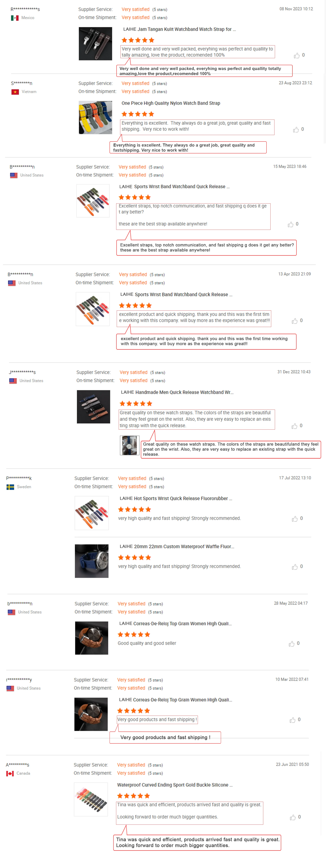Screen dimensions: 326x868
Task: Open Waterproof Curved Ending Sport Gold Buckle Silicone
Action: (175, 785)
